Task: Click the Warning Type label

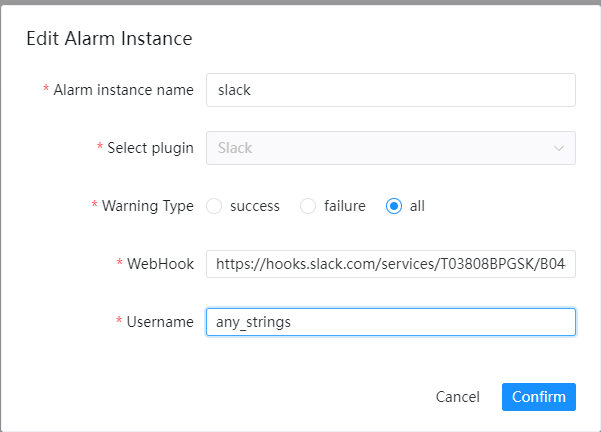Action: point(147,206)
